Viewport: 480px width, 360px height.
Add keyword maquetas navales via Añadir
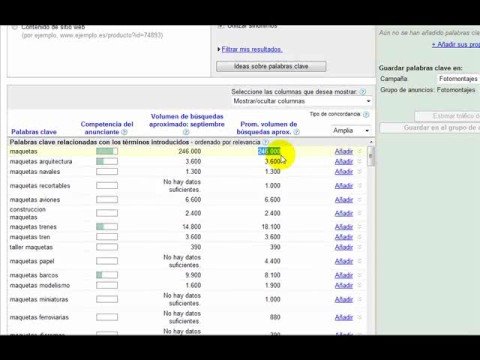pyautogui.click(x=344, y=172)
